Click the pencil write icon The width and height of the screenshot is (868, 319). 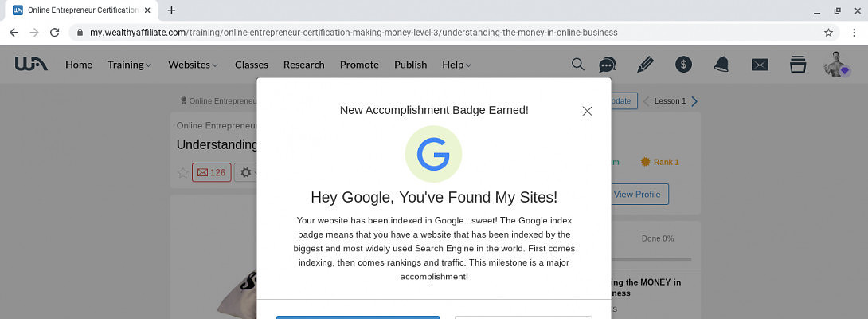point(645,65)
